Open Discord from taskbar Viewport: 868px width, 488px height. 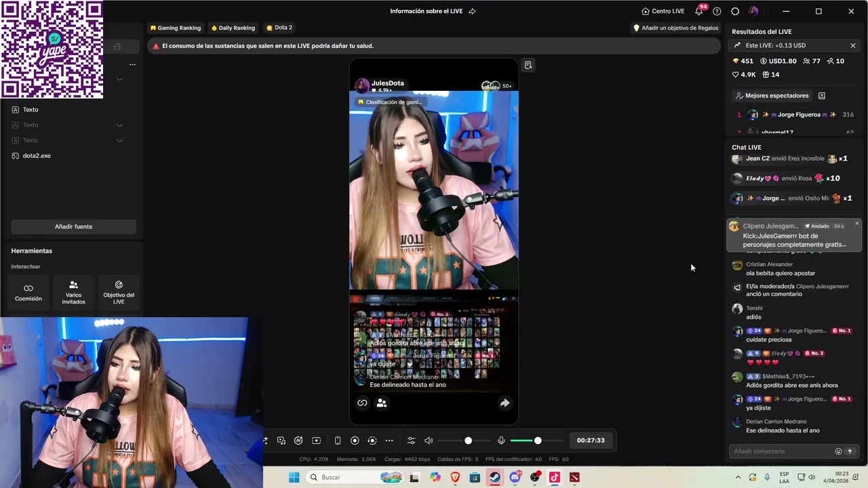click(x=515, y=477)
